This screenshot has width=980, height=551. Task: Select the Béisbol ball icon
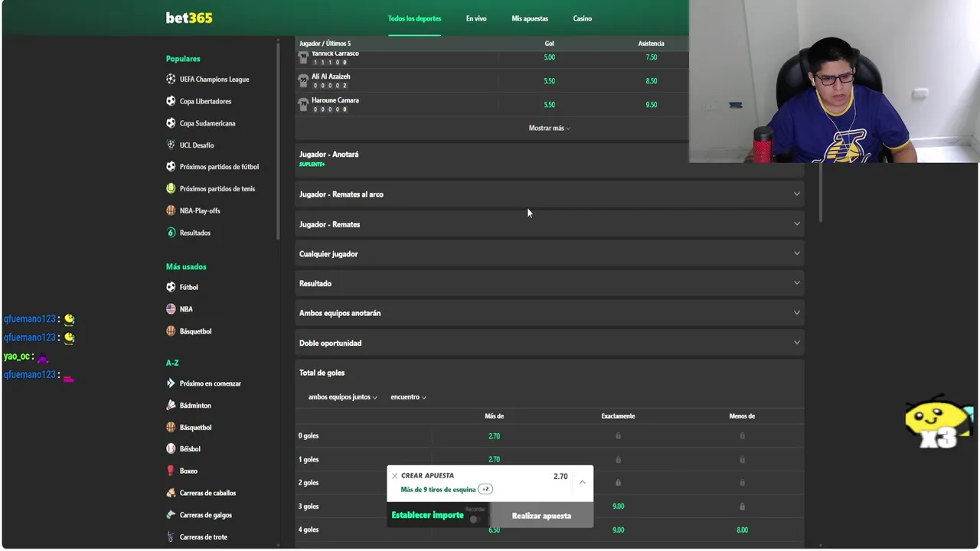171,448
